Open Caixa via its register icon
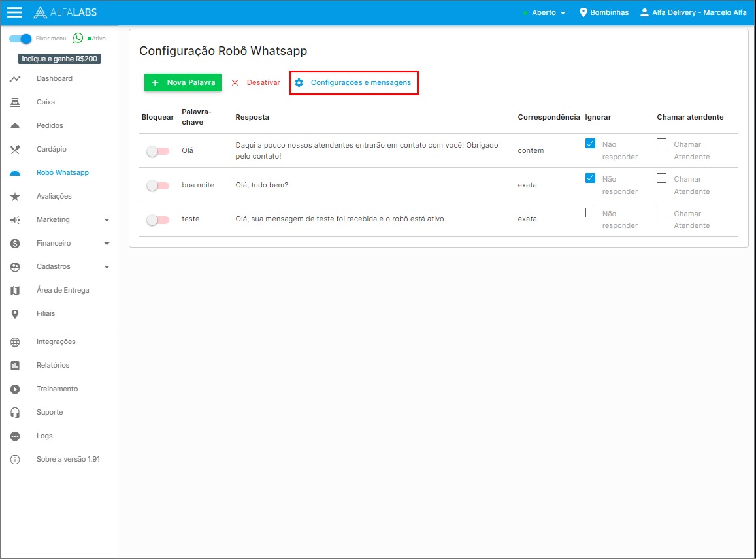 (15, 103)
